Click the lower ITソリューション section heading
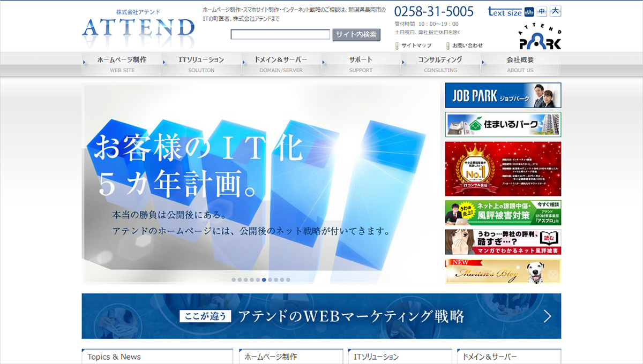The width and height of the screenshot is (643, 364). click(x=376, y=357)
